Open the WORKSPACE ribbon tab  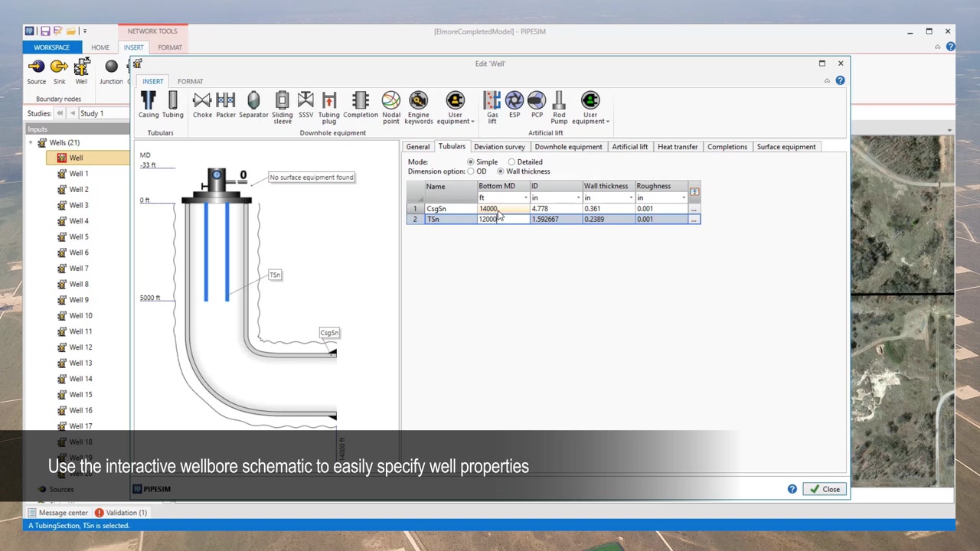click(x=51, y=47)
